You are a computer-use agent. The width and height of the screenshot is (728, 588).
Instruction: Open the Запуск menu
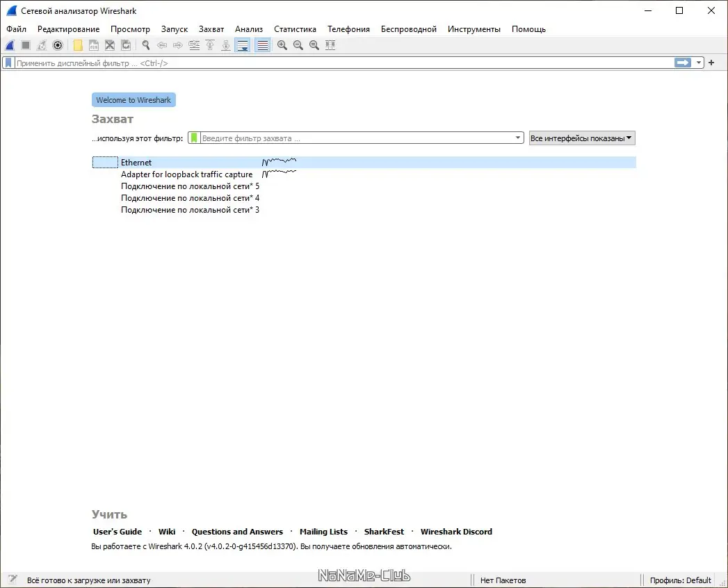175,28
